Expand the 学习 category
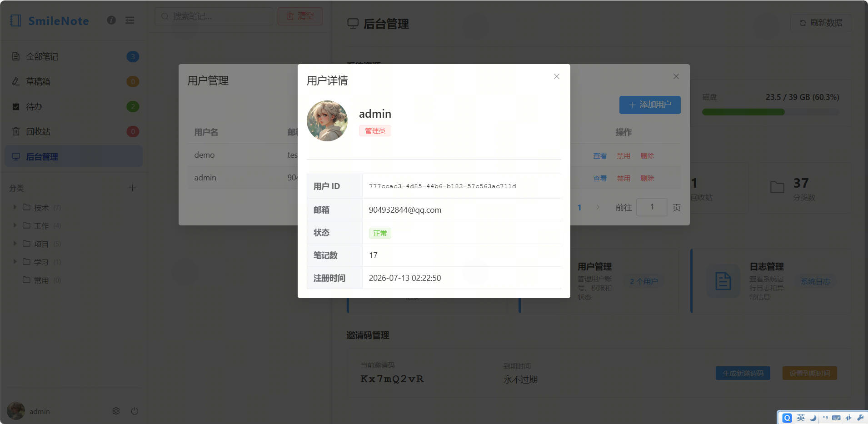Viewport: 868px width, 424px height. point(15,262)
